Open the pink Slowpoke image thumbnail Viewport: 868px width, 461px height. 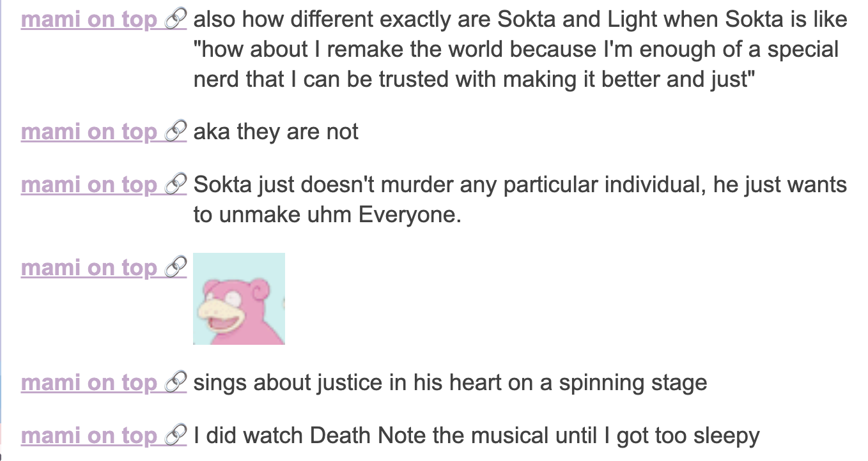point(239,299)
